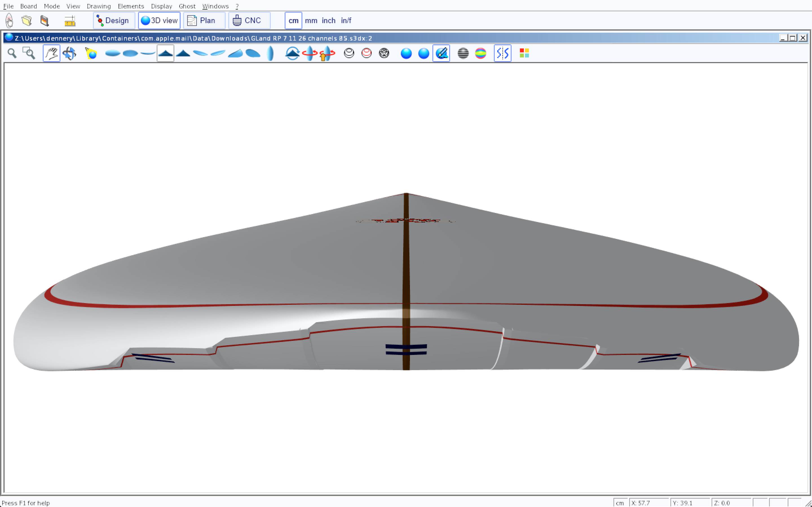Toggle the drawing pen rendering option

(x=441, y=53)
